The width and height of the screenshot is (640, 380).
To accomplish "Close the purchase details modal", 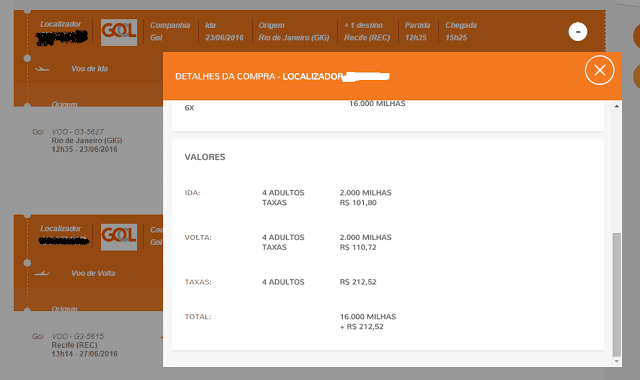I will click(599, 70).
